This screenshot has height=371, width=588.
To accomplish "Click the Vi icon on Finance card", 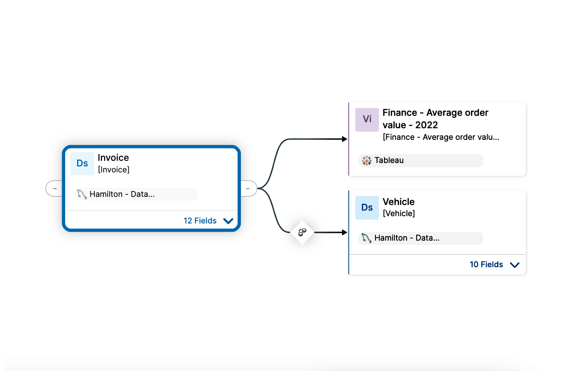I will (x=367, y=120).
